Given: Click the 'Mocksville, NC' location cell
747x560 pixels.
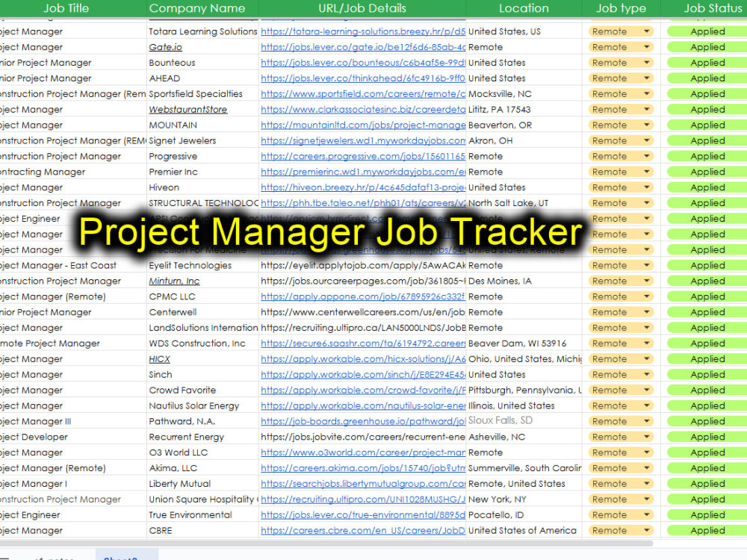Looking at the screenshot, I should (524, 94).
